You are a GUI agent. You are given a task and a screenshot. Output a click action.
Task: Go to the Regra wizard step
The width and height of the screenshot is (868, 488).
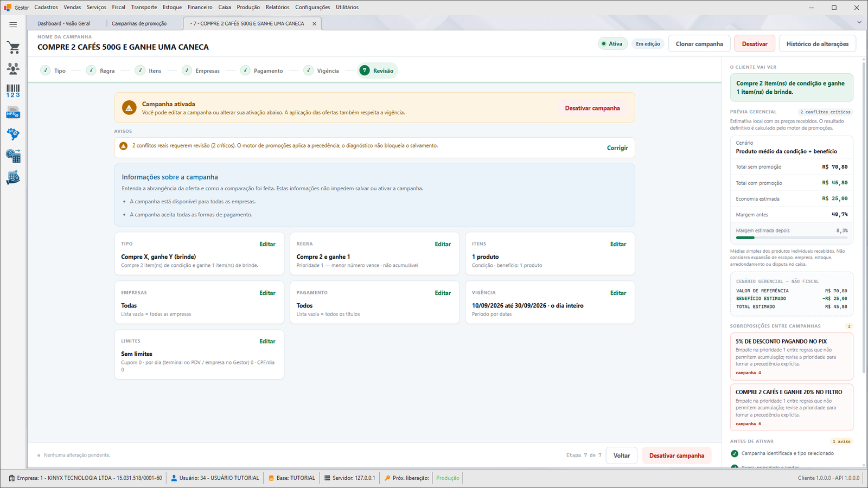click(x=101, y=71)
